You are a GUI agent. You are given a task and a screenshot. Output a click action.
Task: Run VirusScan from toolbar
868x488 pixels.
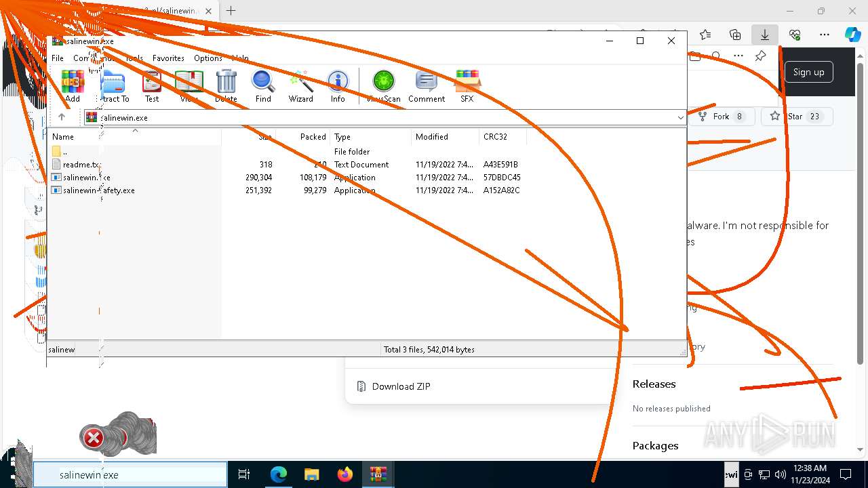click(384, 86)
